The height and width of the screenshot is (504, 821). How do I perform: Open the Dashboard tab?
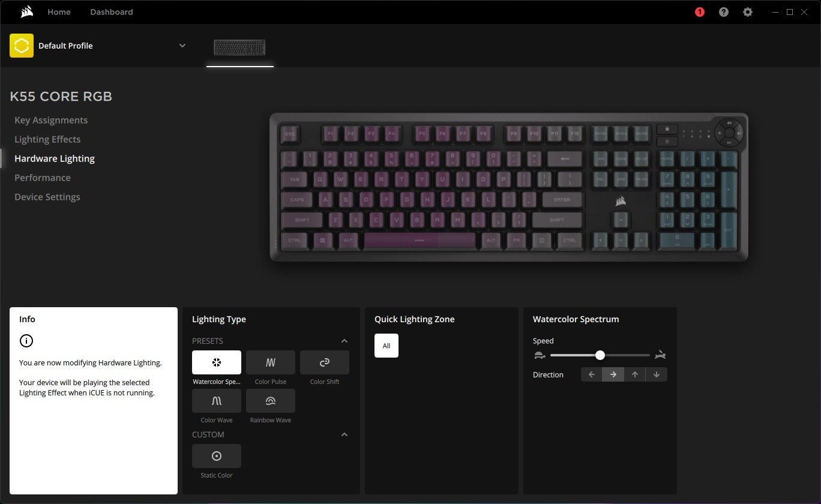tap(112, 12)
